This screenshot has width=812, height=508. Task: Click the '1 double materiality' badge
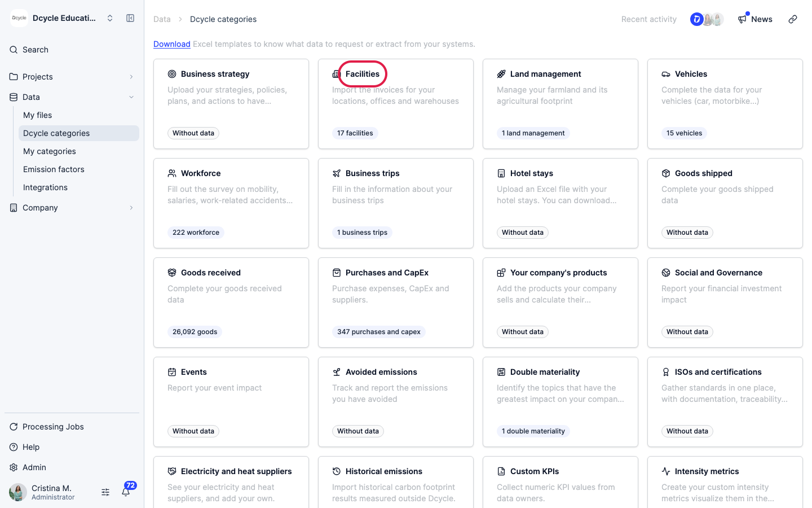533,431
